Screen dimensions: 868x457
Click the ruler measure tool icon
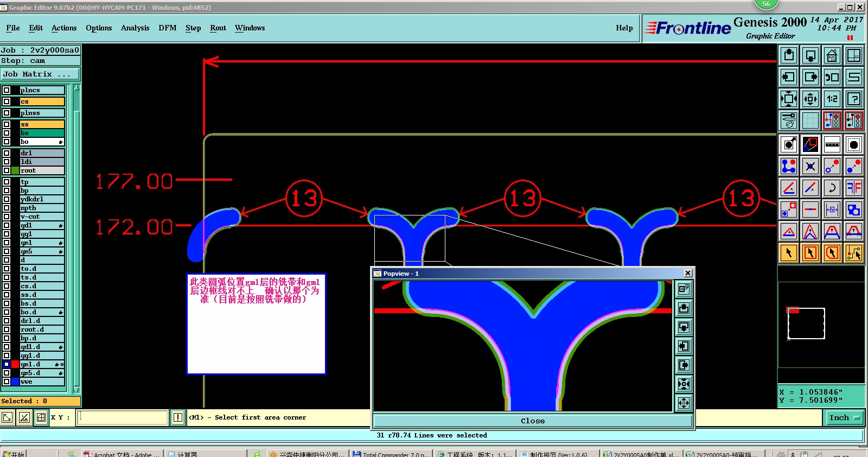point(832,144)
